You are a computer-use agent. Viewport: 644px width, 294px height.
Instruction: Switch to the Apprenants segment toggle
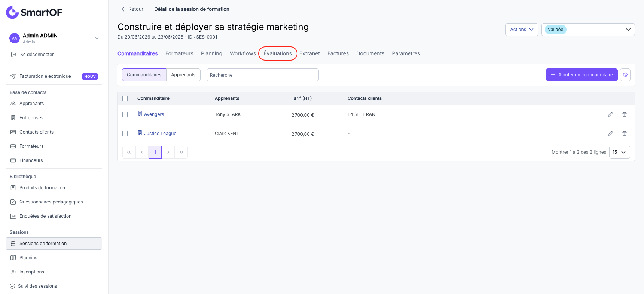(183, 75)
